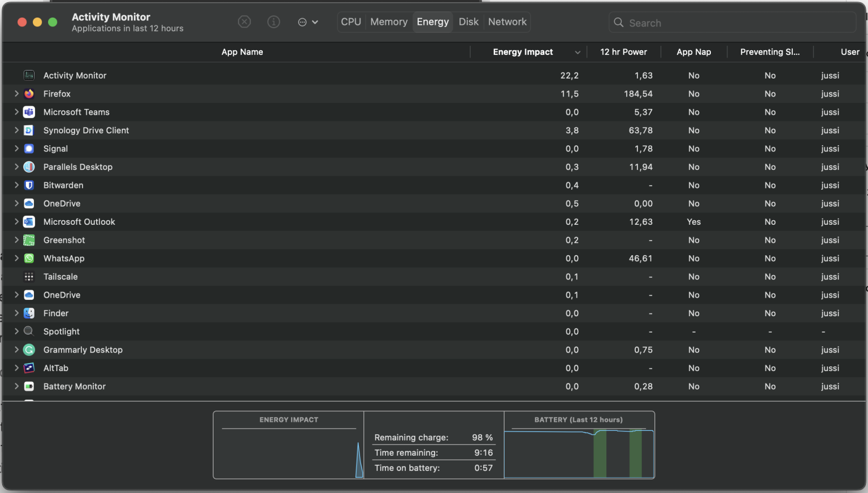Click the Finder icon
Image resolution: width=868 pixels, height=493 pixels.
pyautogui.click(x=29, y=313)
